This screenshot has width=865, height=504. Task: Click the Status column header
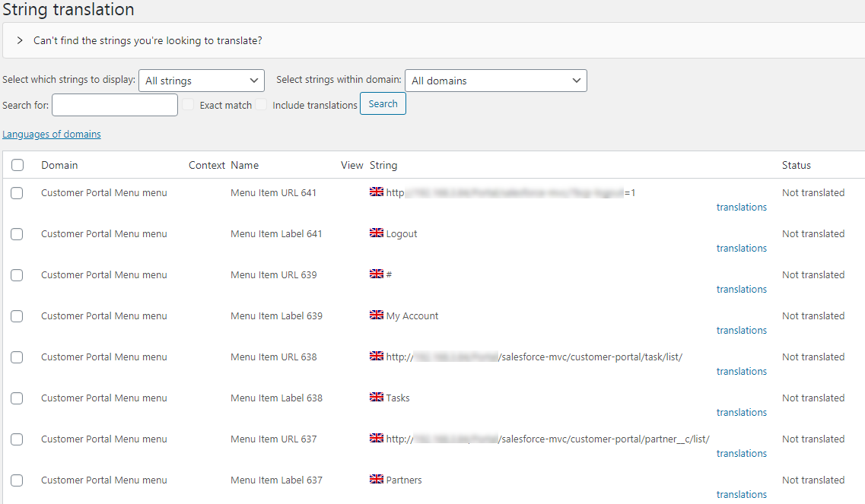pos(796,165)
